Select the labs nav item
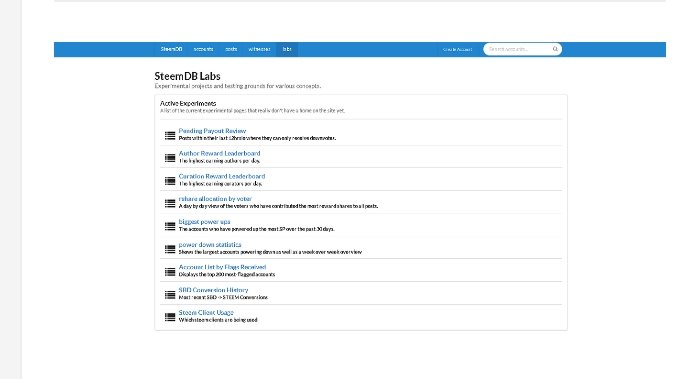Image resolution: width=688 pixels, height=379 pixels. pos(287,49)
